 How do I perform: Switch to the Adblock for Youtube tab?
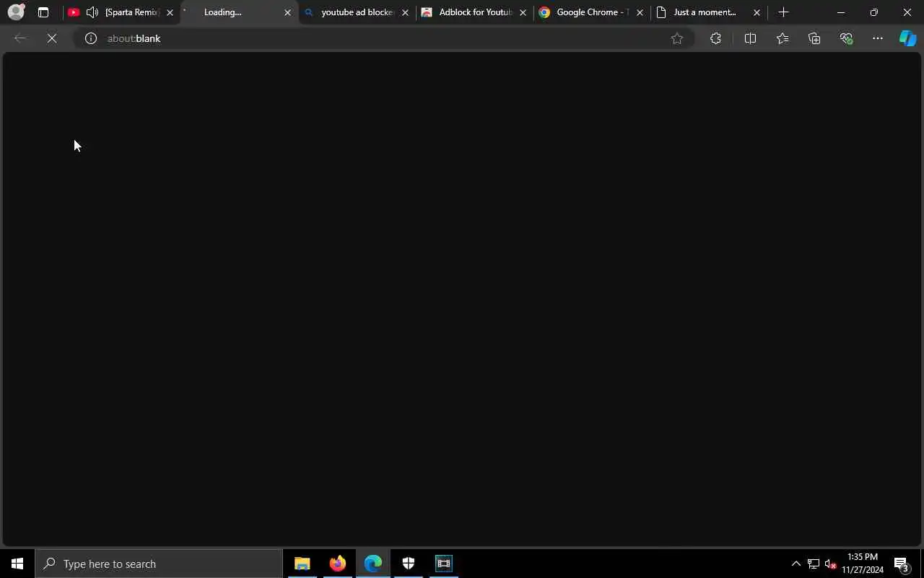coord(474,12)
